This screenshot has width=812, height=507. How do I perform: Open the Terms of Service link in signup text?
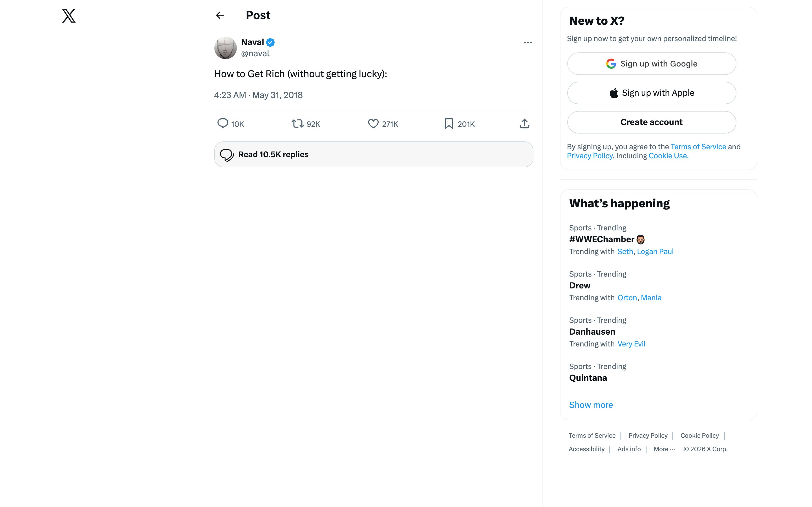698,147
